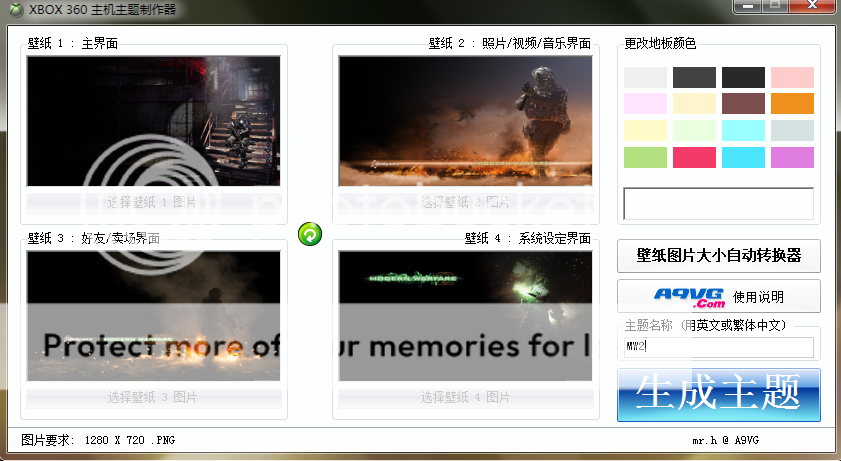Click 选择壁纸 4 图片 button
Screen dimensions: 841x461
pyautogui.click(x=465, y=397)
